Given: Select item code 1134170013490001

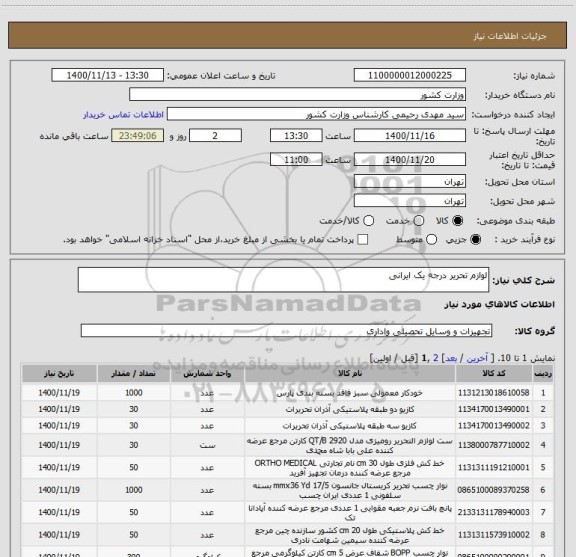Looking at the screenshot, I should click(x=494, y=409).
